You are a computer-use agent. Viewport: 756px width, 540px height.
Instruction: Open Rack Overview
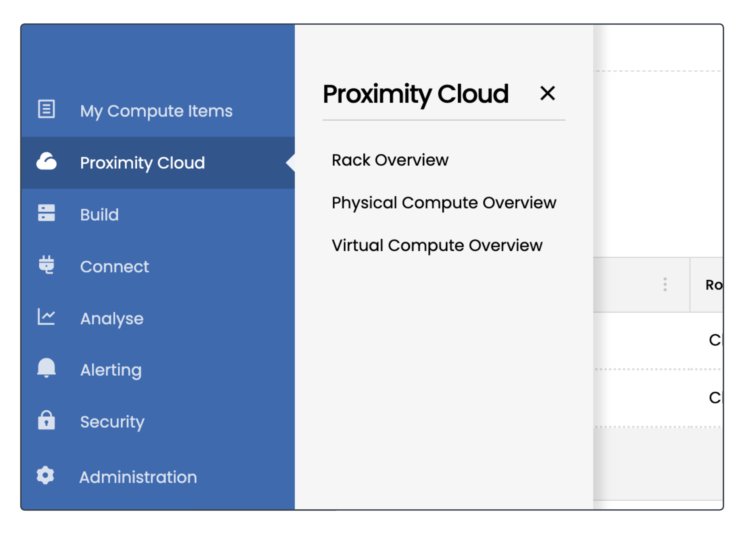pyautogui.click(x=390, y=160)
